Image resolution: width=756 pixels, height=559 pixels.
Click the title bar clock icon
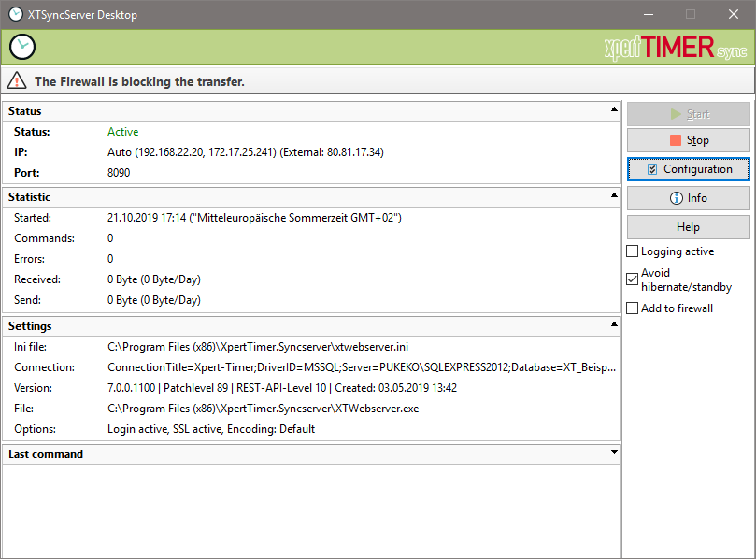[16, 14]
